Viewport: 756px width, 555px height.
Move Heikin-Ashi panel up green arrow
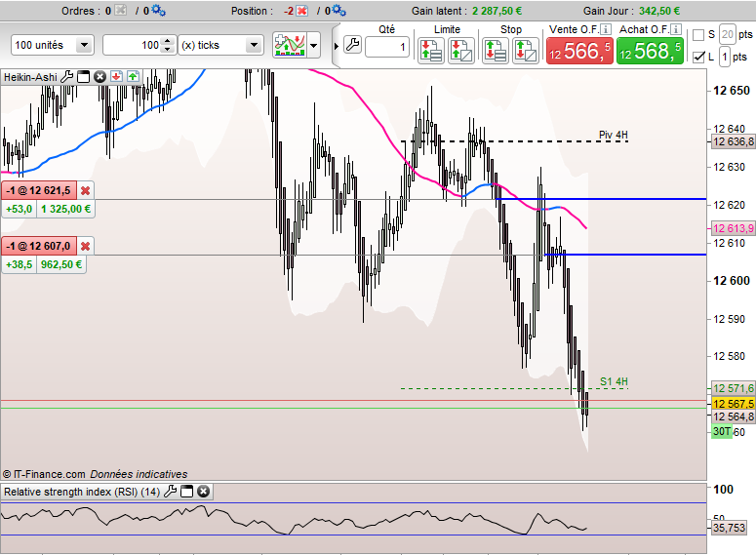click(x=133, y=76)
